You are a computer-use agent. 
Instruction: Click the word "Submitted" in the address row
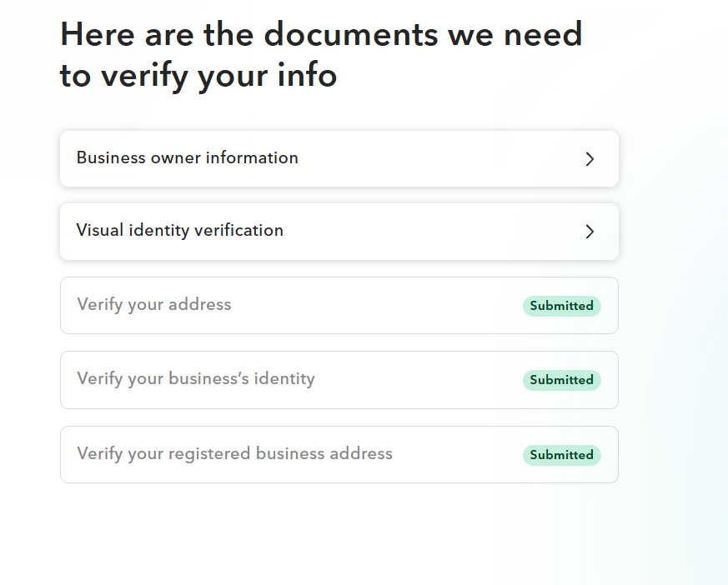[561, 306]
